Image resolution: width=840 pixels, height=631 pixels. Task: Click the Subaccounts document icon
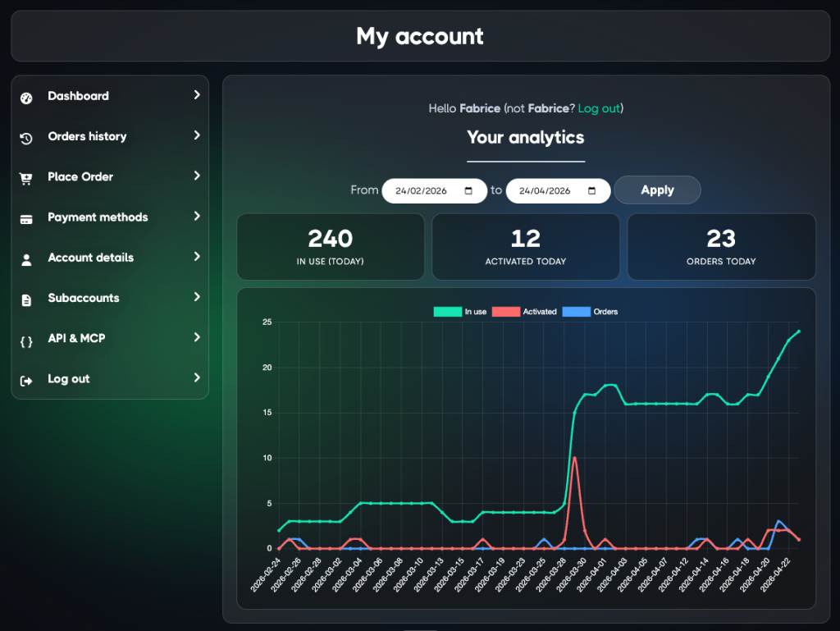[26, 300]
